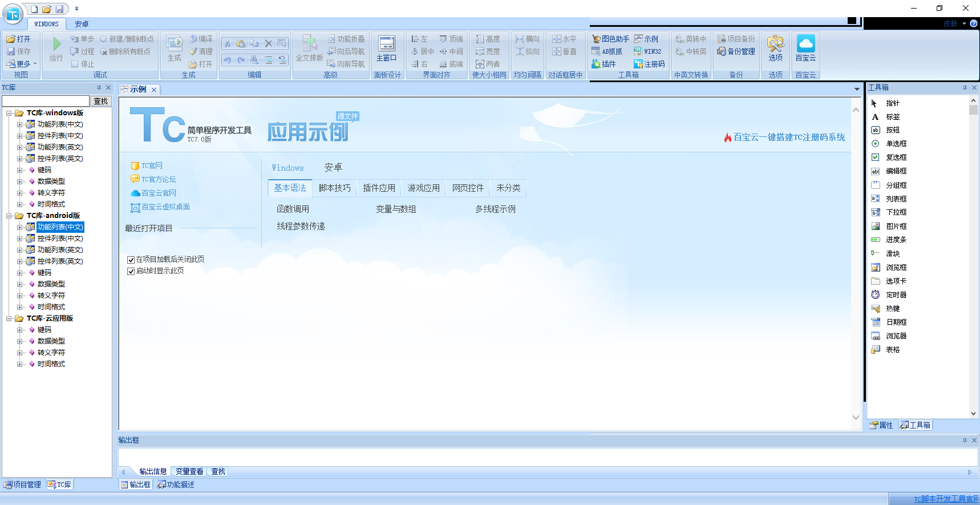The width and height of the screenshot is (980, 505).
Task: Toggle 在项目加载后关闭此页 checkbox
Action: coord(131,260)
